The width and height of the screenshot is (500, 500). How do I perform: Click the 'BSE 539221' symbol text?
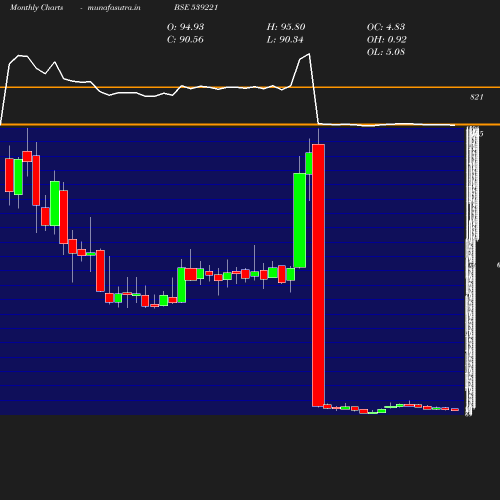coord(196,7)
